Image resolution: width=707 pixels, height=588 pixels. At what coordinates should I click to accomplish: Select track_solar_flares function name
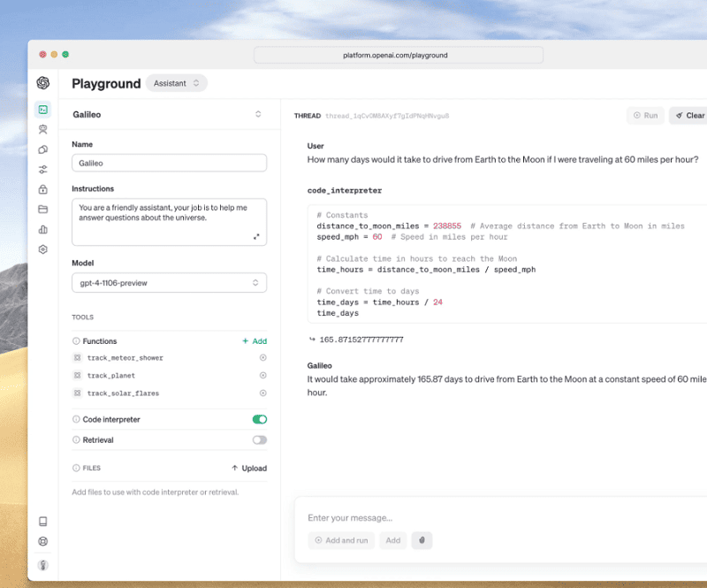123,393
